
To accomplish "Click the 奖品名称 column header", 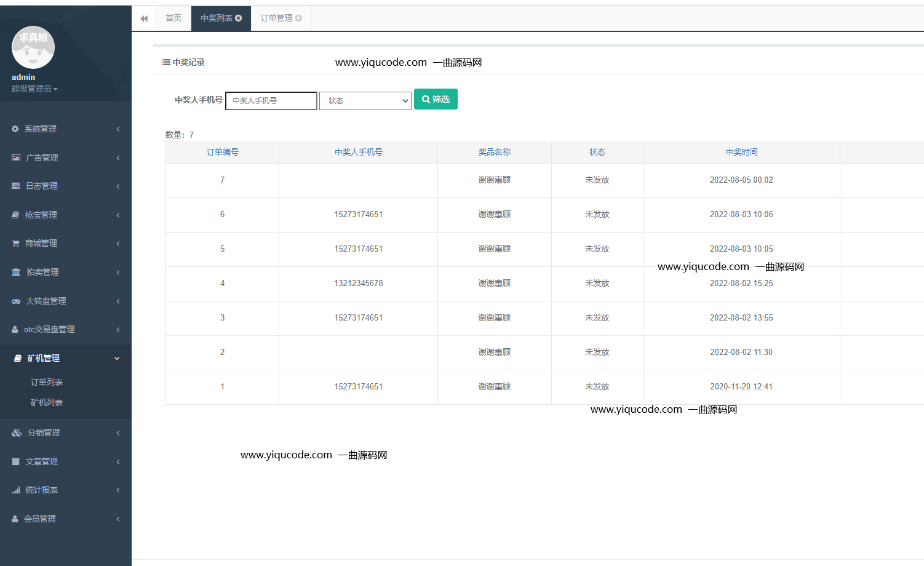I will tap(495, 152).
